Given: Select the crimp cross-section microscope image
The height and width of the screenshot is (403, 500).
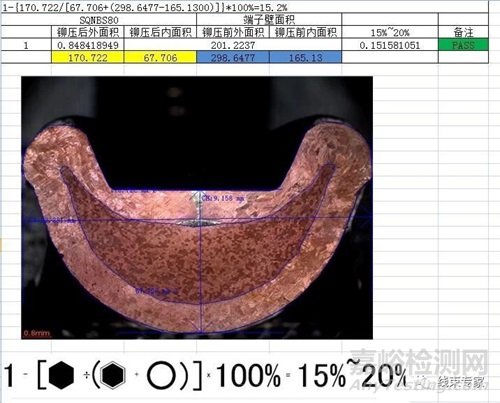Looking at the screenshot, I should click(197, 208).
